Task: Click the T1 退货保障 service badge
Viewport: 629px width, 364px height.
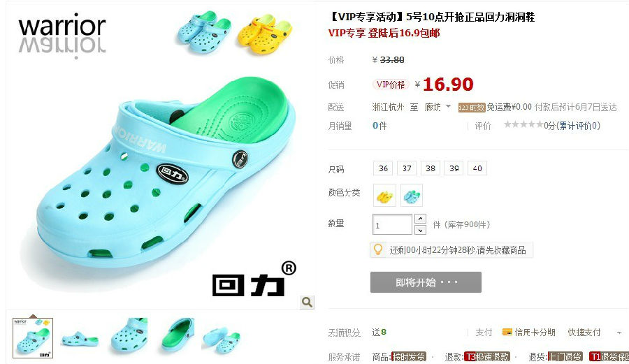Action: point(609,356)
